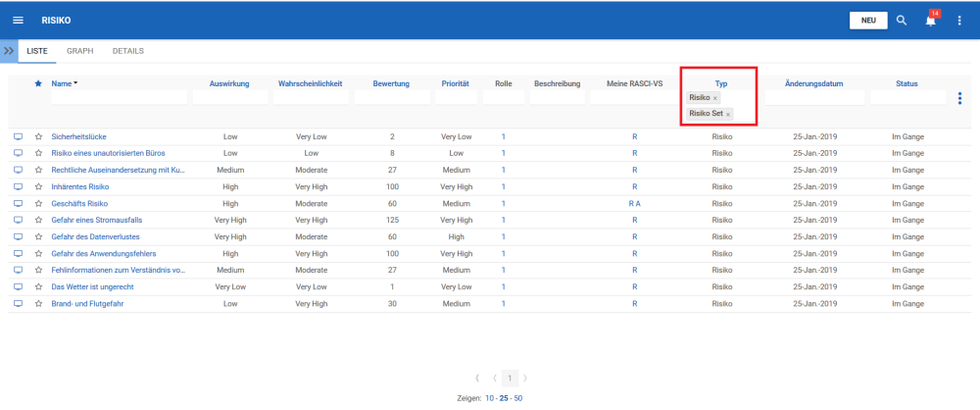The image size is (980, 410).
Task: Open the search magnifier icon
Action: click(x=902, y=20)
